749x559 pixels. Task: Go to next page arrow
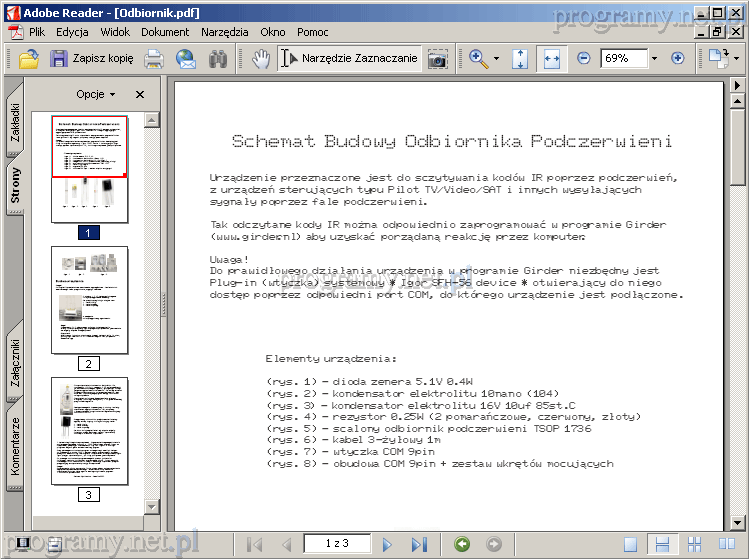click(388, 545)
